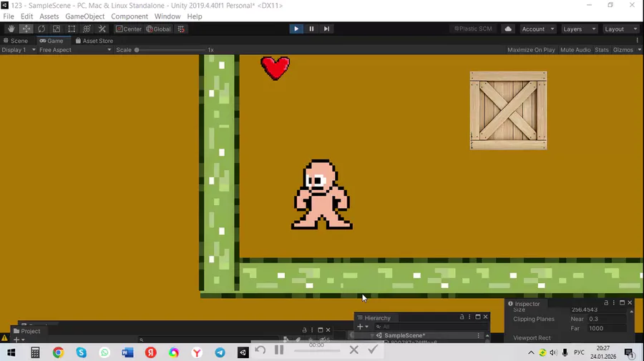Click the warning icon in status bar
Image resolution: width=644 pixels, height=361 pixels.
[x=4, y=338]
